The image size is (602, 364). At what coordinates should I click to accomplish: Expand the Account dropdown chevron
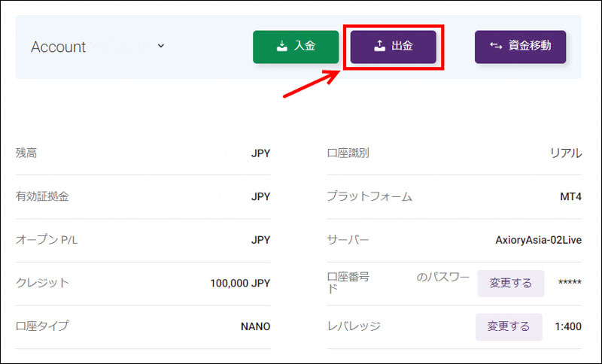coord(161,46)
